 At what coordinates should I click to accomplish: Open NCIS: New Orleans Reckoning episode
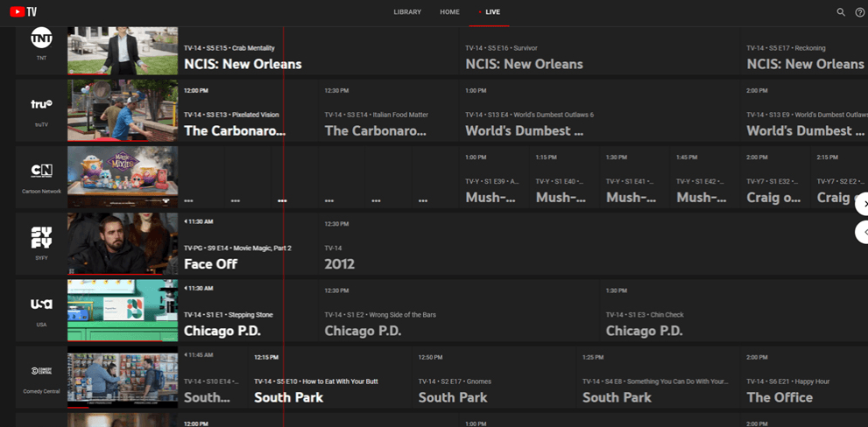[x=804, y=51]
